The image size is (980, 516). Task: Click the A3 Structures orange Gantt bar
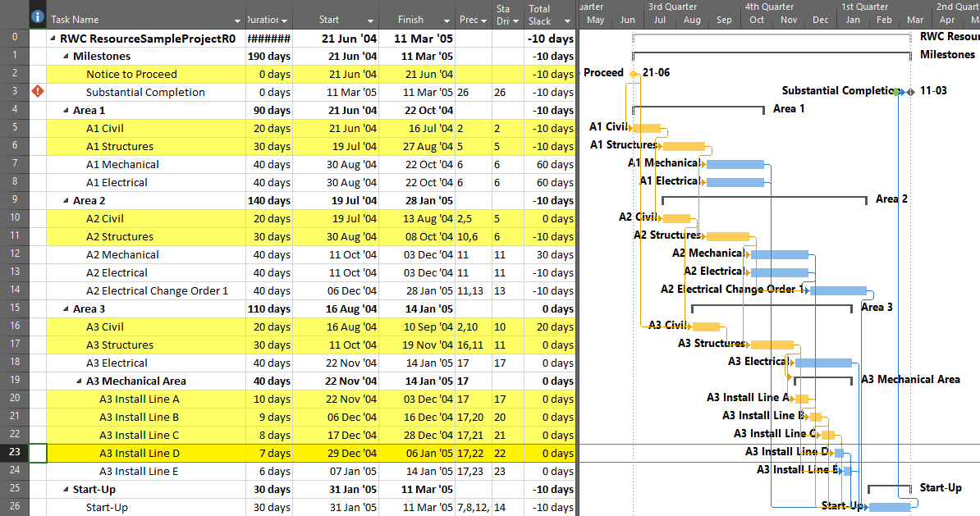772,345
